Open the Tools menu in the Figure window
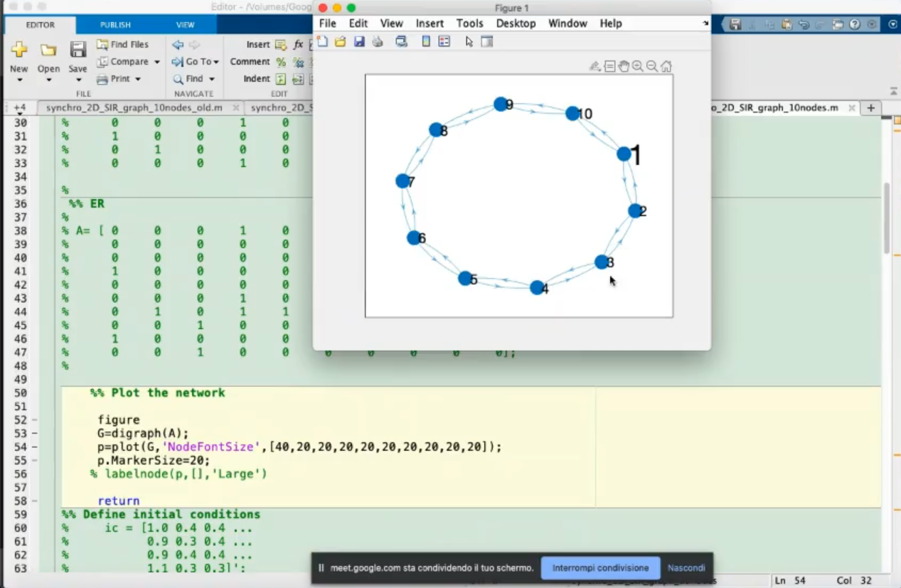Viewport: 901px width, 588px height. click(x=469, y=23)
